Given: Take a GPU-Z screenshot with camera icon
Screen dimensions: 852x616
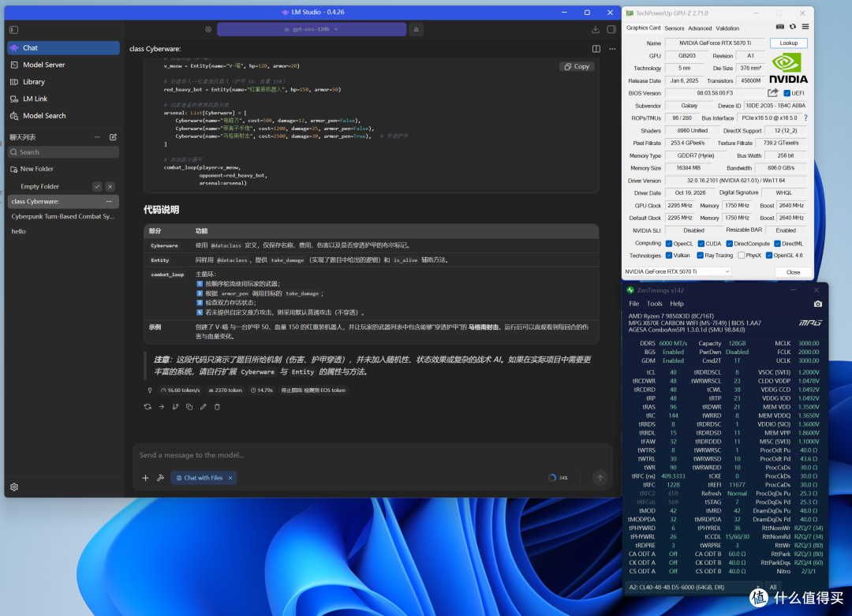Looking at the screenshot, I should click(779, 27).
